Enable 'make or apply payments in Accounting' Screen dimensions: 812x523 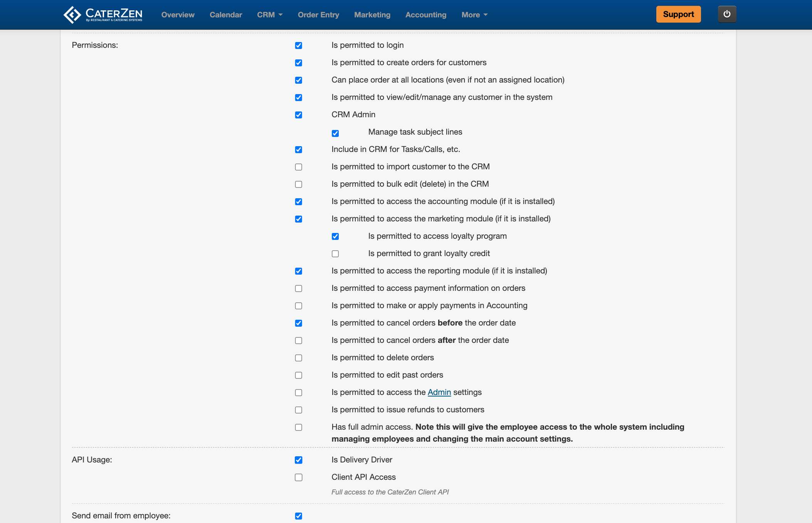pyautogui.click(x=299, y=306)
